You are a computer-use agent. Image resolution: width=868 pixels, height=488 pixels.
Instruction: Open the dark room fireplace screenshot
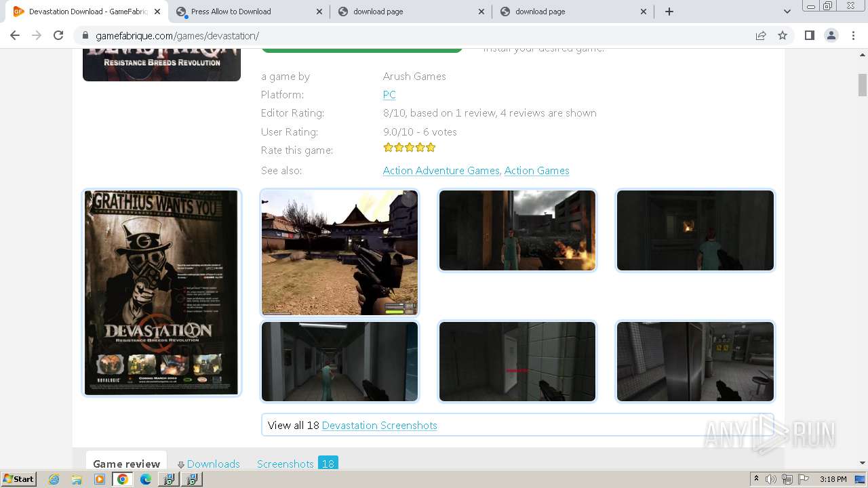(695, 230)
